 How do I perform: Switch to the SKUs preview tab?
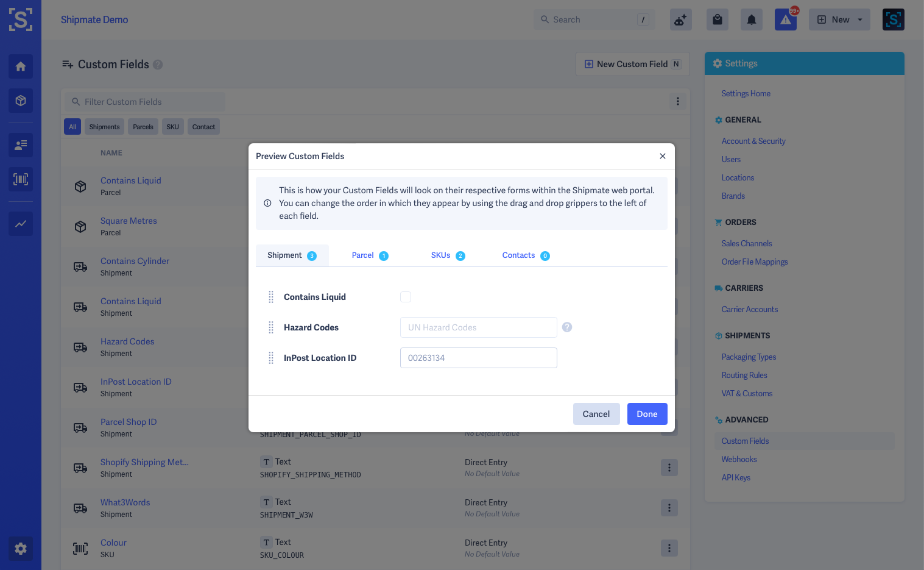448,255
